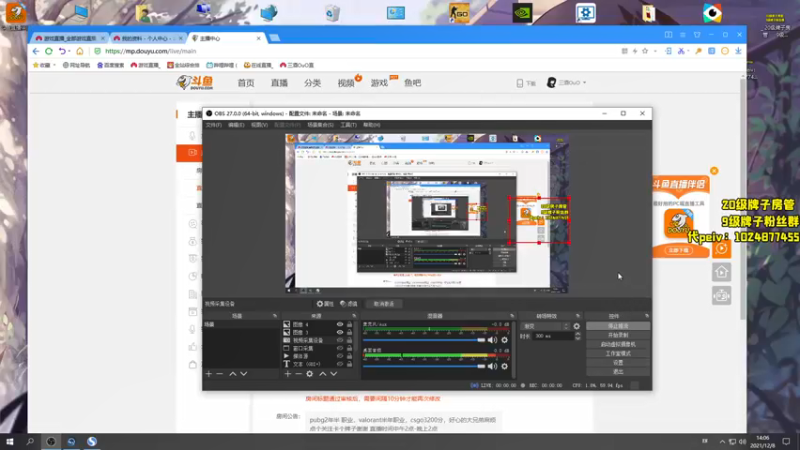Toggle visibility of 窗口采集 source
The image size is (800, 450).
click(x=340, y=348)
